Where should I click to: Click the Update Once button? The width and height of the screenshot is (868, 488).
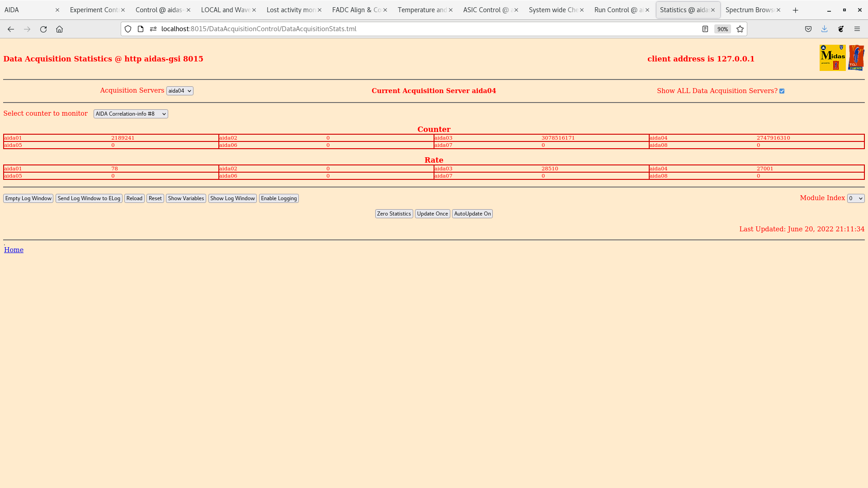pyautogui.click(x=433, y=214)
